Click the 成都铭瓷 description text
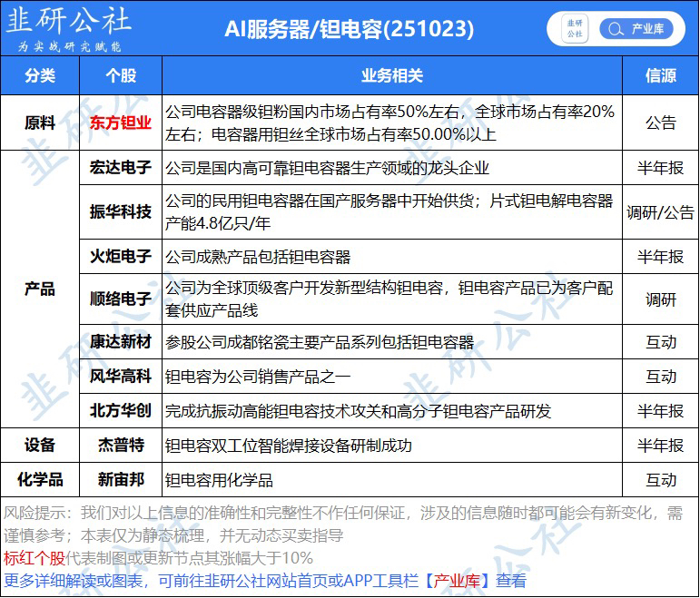This screenshot has width=700, height=598. (x=320, y=342)
